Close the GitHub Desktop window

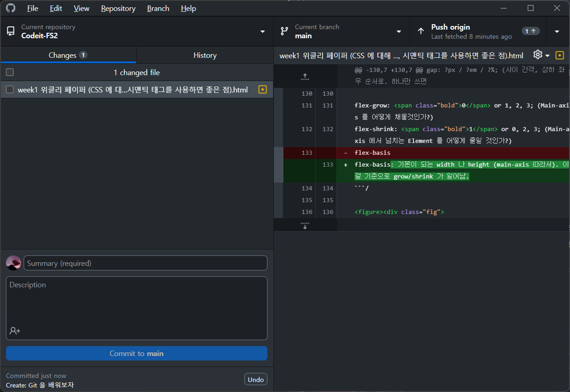557,8
